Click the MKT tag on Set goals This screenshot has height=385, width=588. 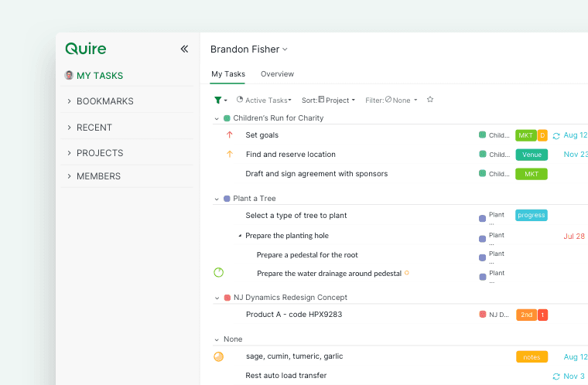coord(526,135)
